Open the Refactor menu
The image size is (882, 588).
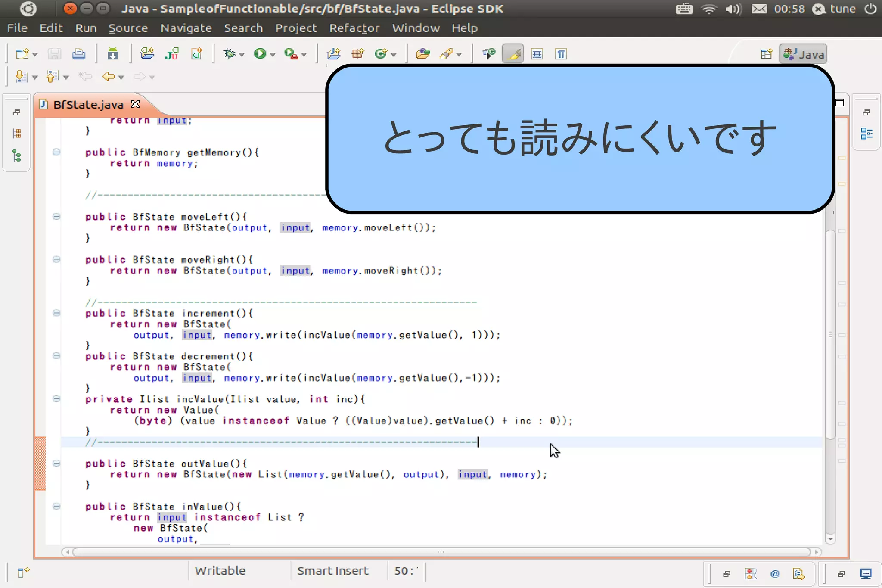(354, 28)
